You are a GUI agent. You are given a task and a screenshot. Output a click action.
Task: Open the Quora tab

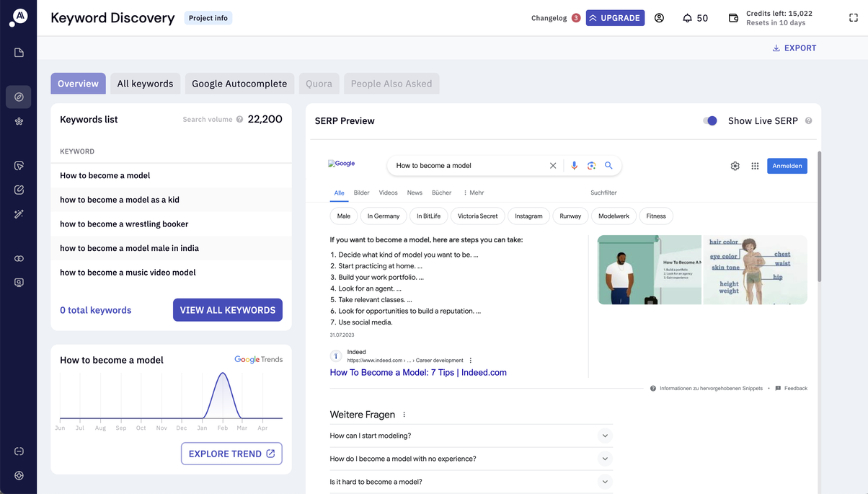[x=319, y=83]
